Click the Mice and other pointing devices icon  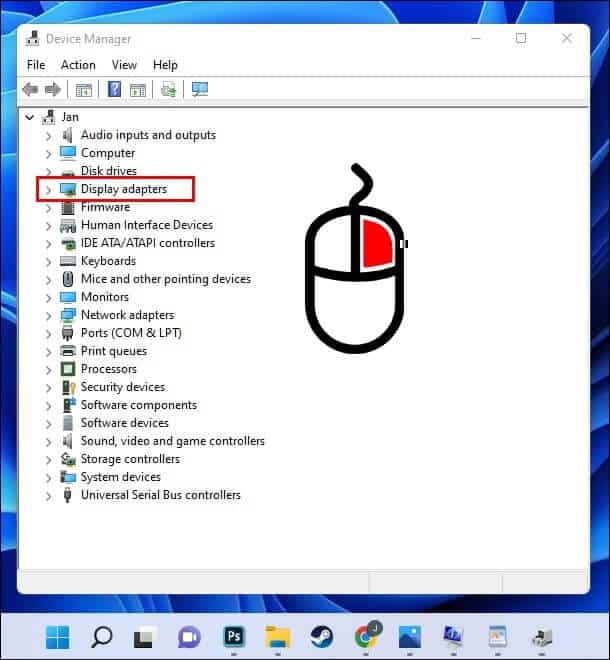(68, 279)
